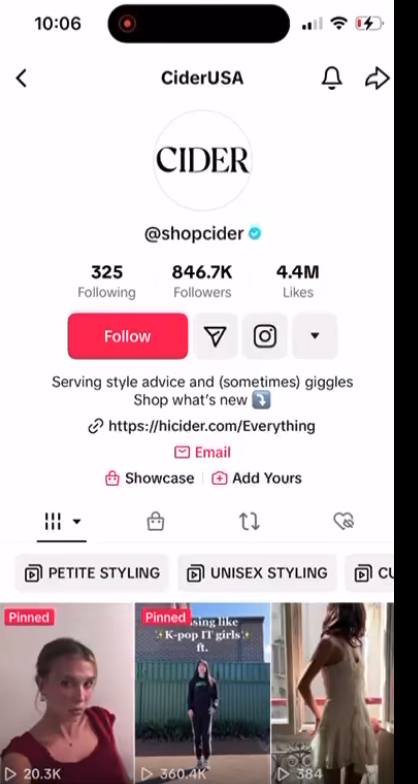Expand suggested accounts dropdown arrow next to Instagram
The image size is (418, 784).
tap(314, 336)
